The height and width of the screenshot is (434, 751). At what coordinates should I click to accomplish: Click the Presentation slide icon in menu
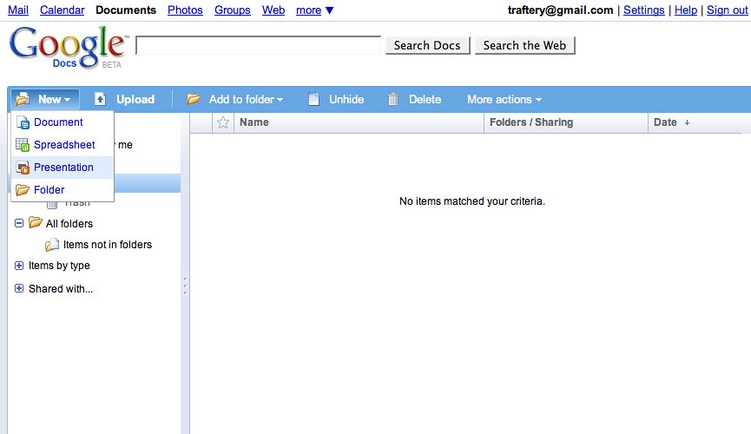(x=23, y=167)
